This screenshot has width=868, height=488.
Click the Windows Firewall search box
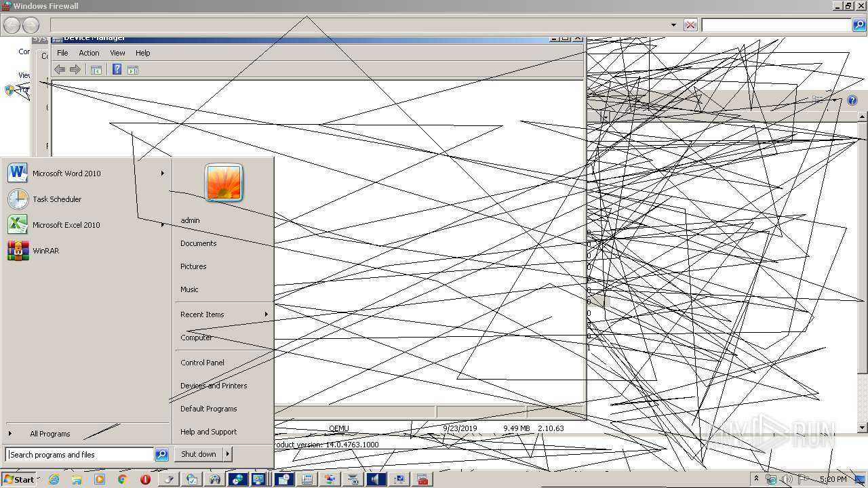(776, 25)
